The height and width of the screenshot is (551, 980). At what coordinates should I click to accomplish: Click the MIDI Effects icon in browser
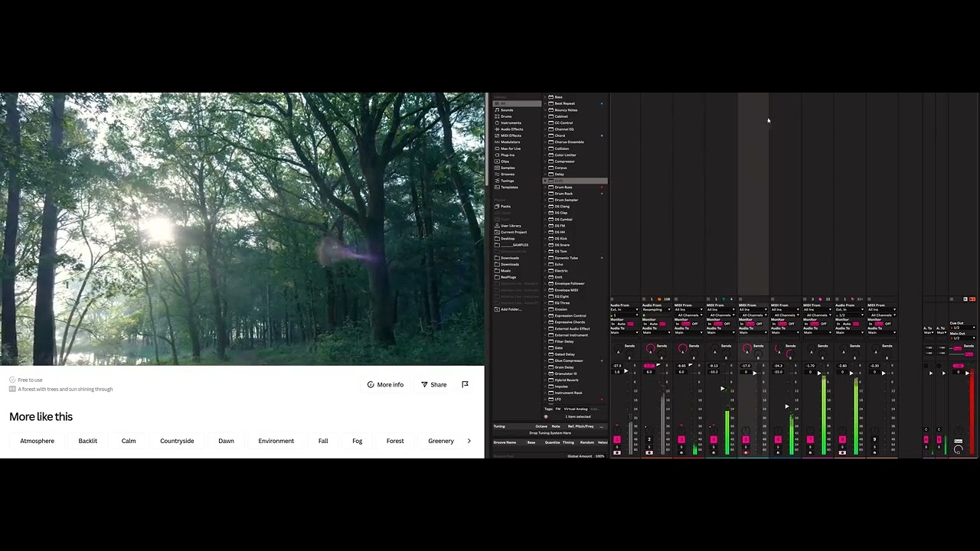(x=497, y=135)
